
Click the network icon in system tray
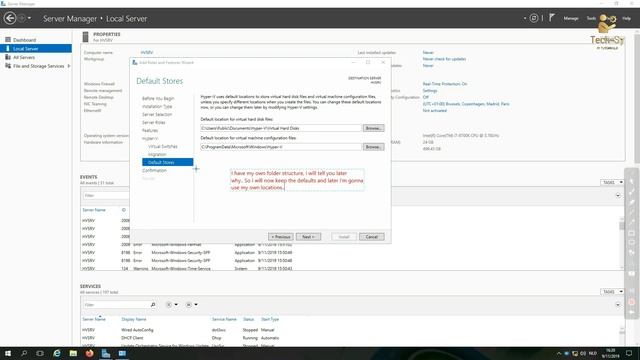[575, 353]
